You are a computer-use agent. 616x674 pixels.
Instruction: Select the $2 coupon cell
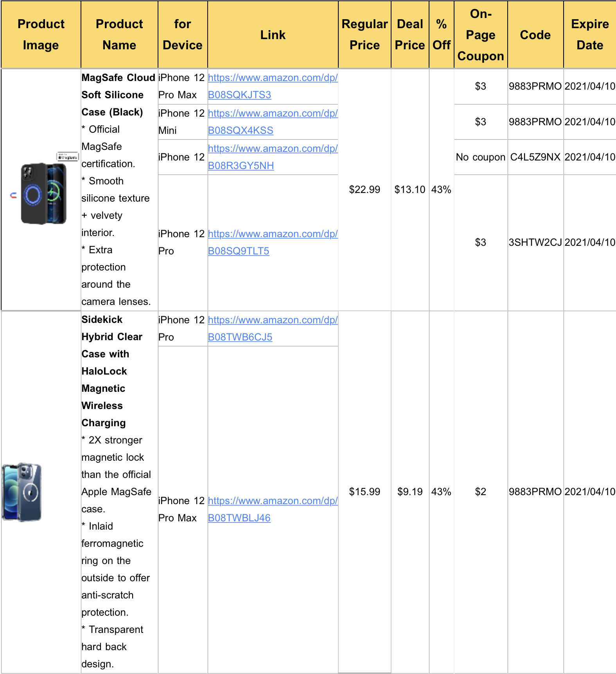[481, 492]
